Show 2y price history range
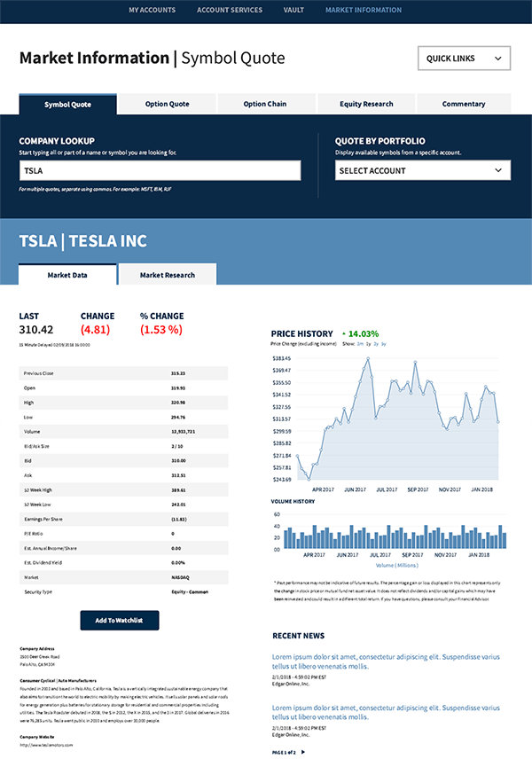Screen dimensions: 532x767 tap(376, 344)
